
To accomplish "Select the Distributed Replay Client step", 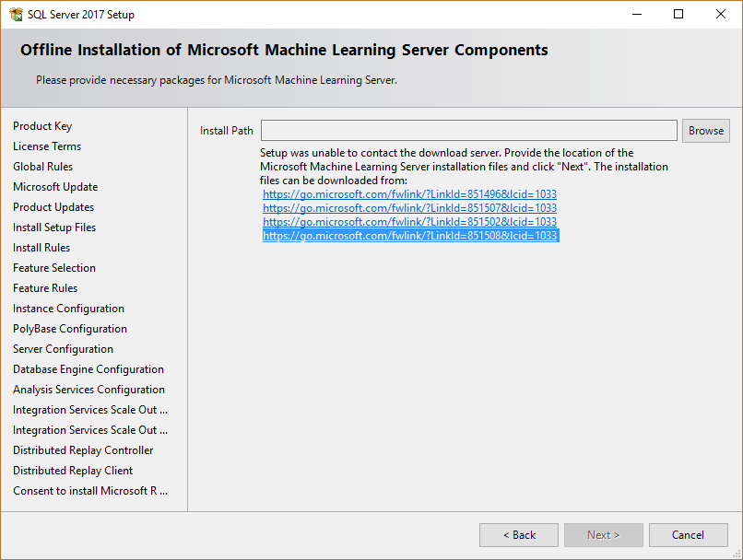I will 73,471.
